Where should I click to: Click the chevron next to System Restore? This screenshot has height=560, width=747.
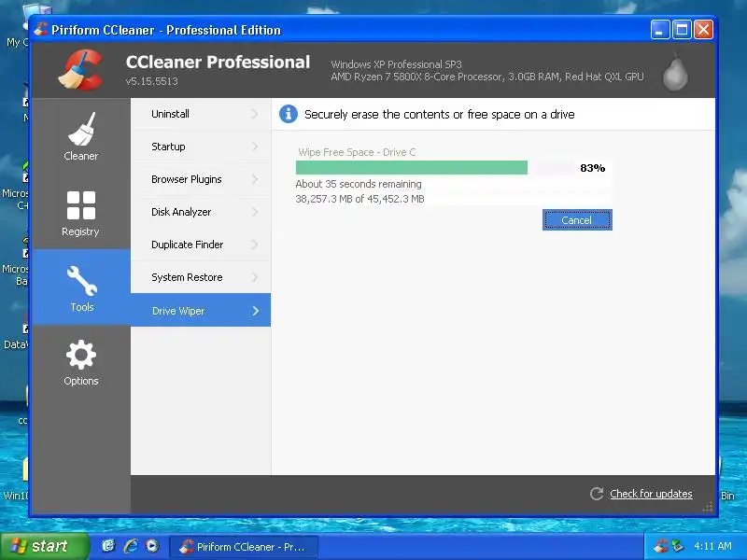pos(255,277)
